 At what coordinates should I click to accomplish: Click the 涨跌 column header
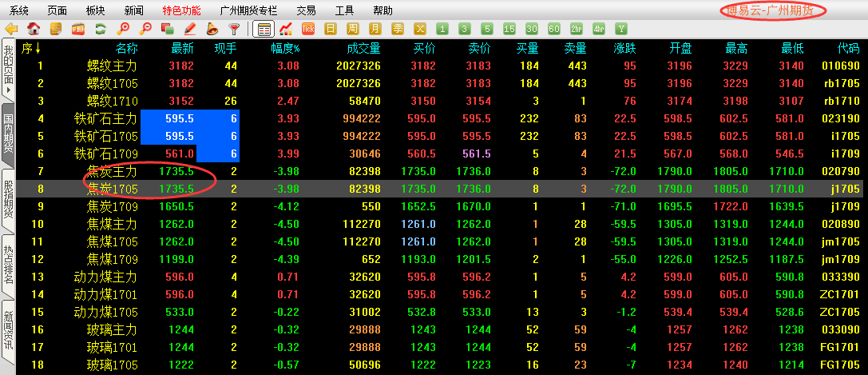(x=624, y=49)
